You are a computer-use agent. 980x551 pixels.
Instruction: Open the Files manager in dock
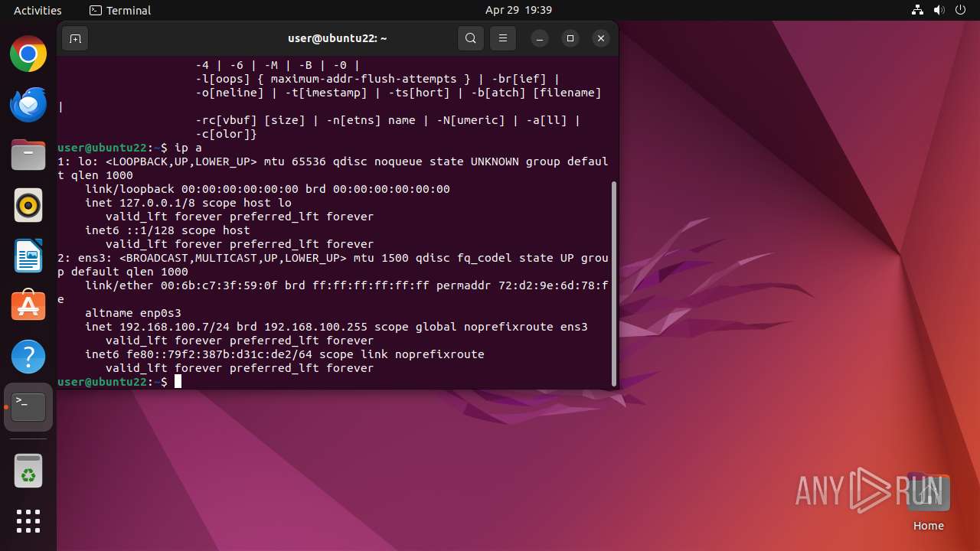pyautogui.click(x=28, y=155)
